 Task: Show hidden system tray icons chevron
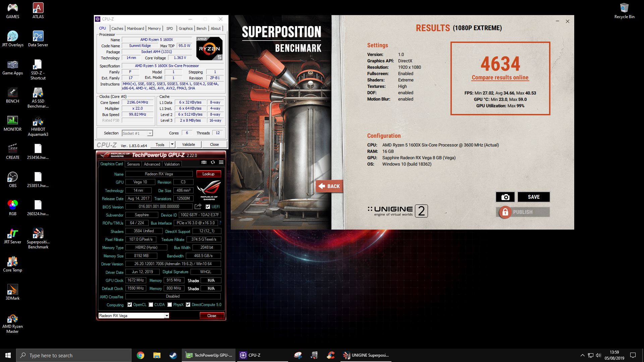tap(582, 355)
